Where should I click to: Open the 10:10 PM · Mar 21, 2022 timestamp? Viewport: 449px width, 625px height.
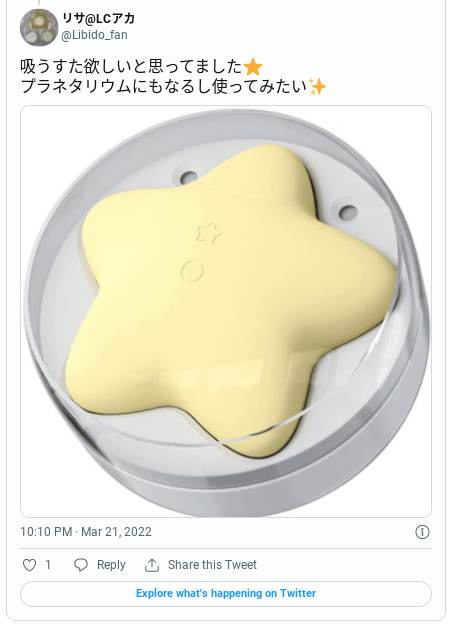[86, 532]
